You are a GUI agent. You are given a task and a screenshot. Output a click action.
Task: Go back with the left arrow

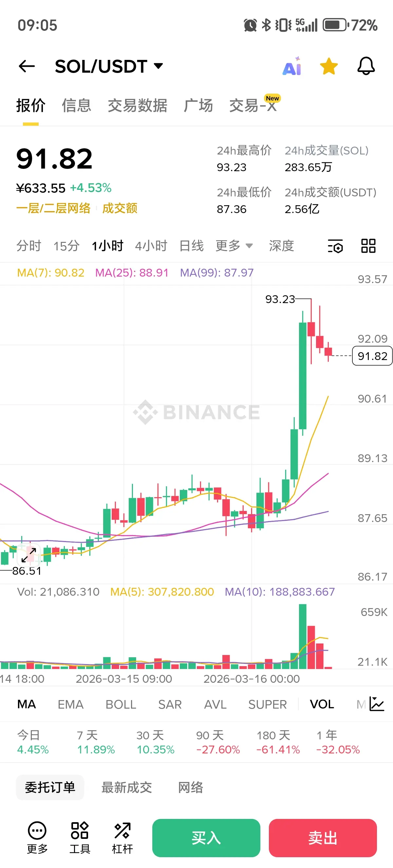(27, 66)
